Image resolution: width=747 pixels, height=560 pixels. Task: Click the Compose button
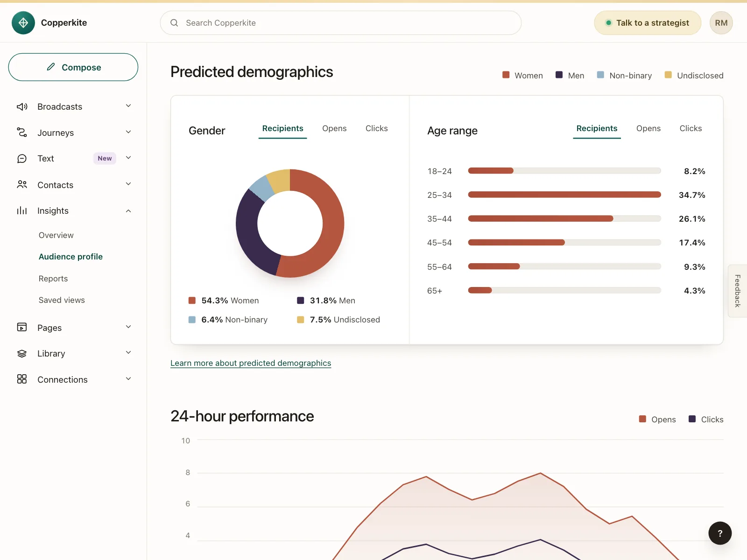pyautogui.click(x=73, y=67)
